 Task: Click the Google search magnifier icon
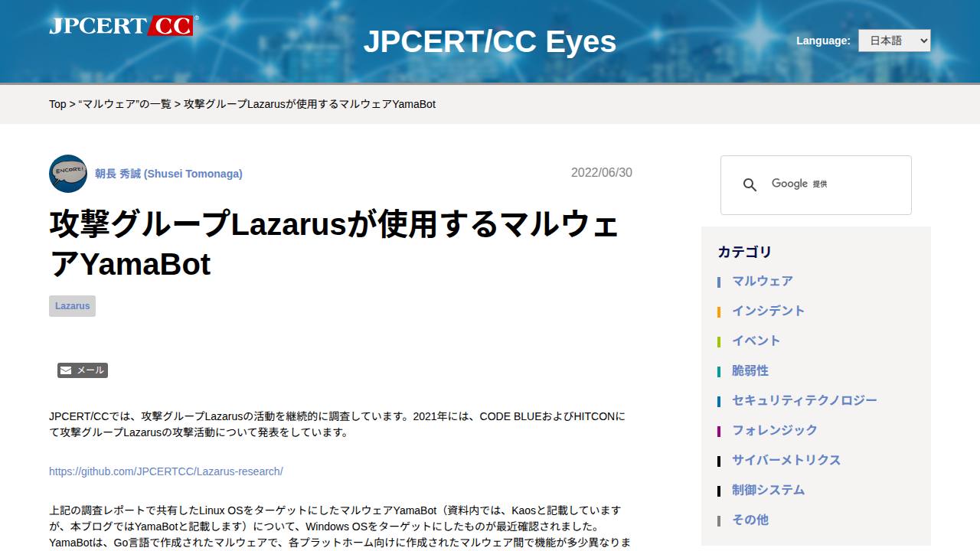(x=750, y=185)
